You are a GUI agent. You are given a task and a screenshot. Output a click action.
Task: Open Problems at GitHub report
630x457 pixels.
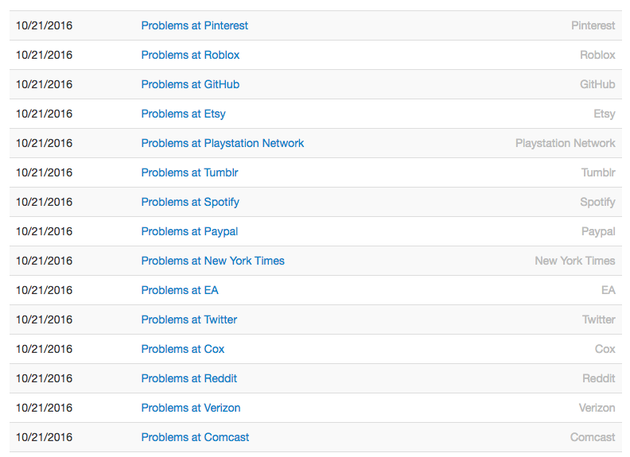tap(190, 84)
